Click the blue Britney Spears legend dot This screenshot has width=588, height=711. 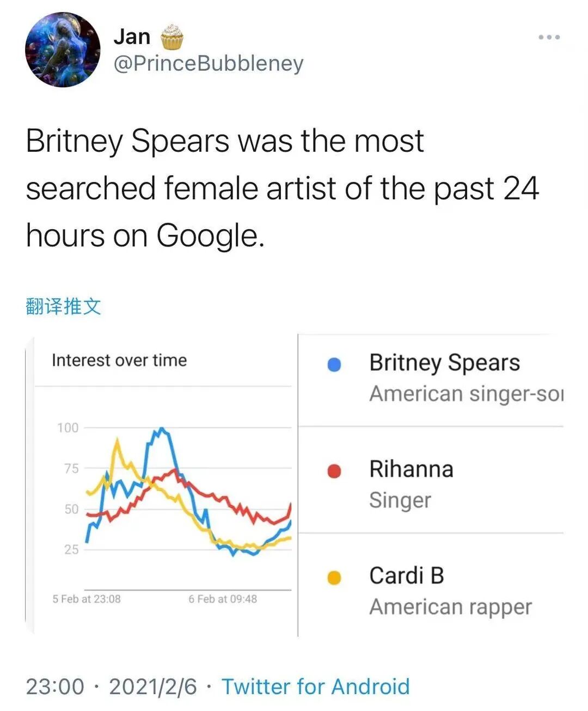coord(334,364)
